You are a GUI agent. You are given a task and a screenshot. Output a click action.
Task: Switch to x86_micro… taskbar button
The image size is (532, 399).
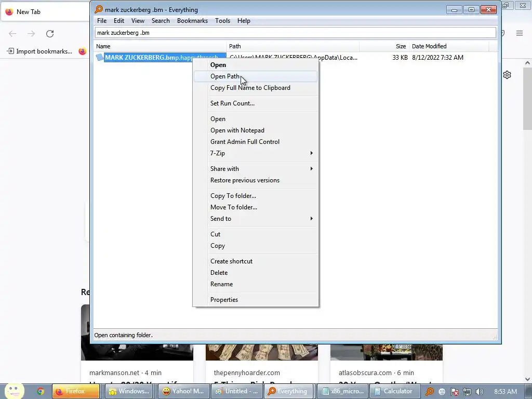(x=342, y=392)
